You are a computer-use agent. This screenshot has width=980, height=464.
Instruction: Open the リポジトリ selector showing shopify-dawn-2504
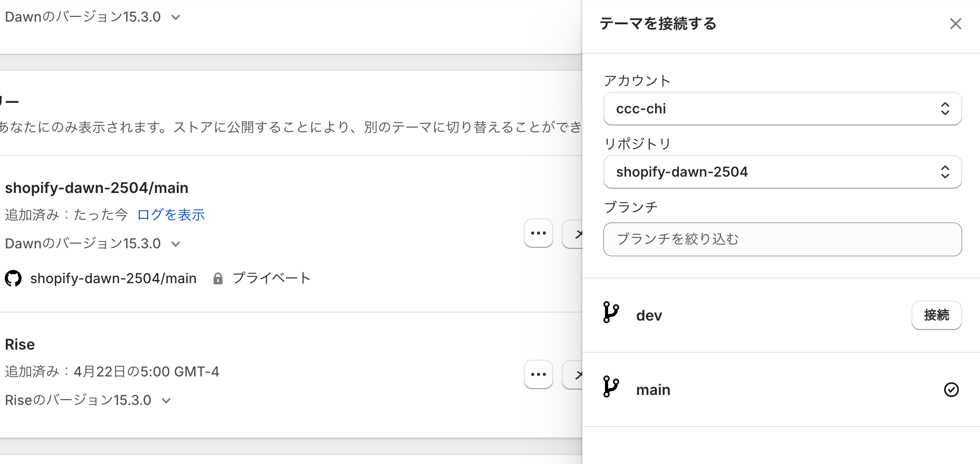pos(782,172)
